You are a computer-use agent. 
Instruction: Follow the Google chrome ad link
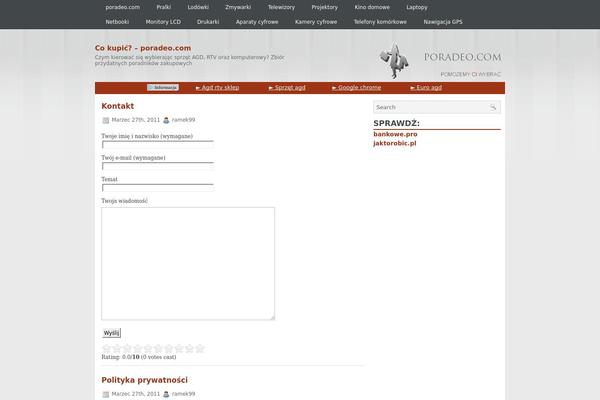(x=356, y=88)
